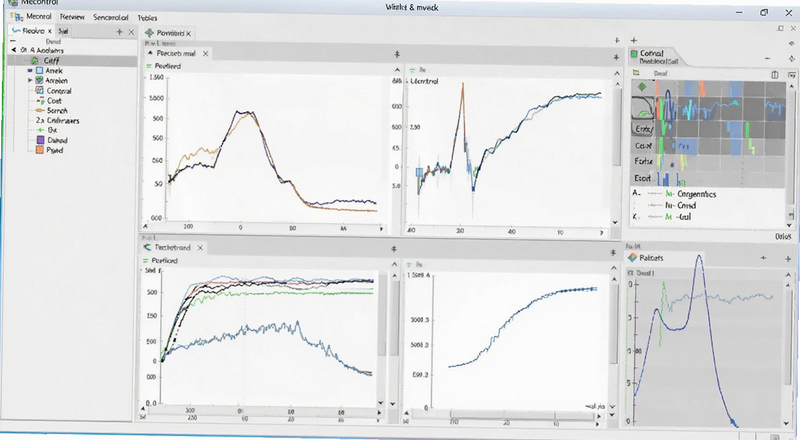Close the Reoiro tab
The image size is (800, 440).
pyautogui.click(x=50, y=31)
